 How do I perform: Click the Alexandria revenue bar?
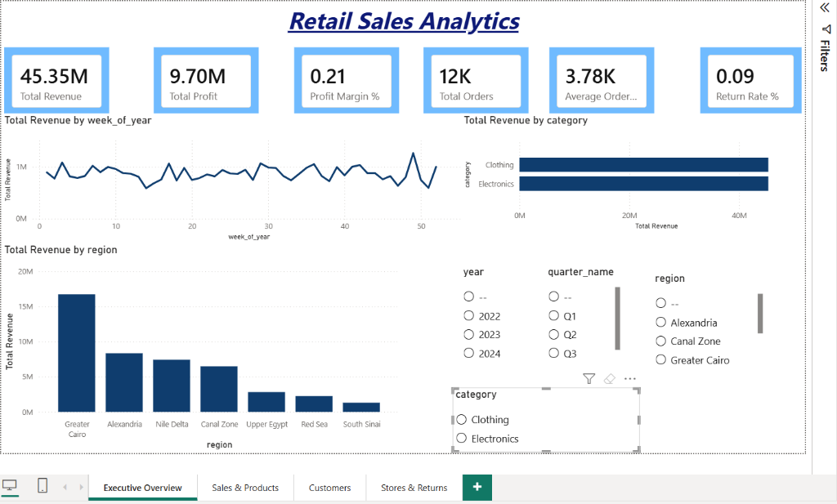click(124, 382)
